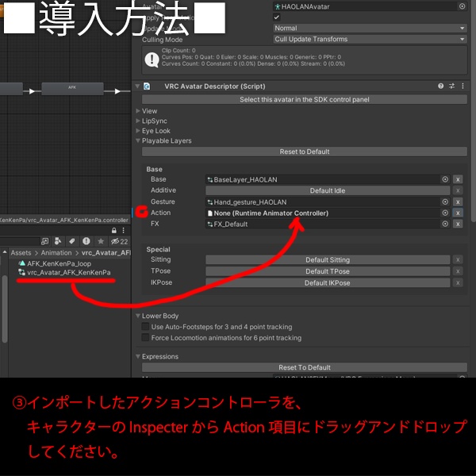Open VRC Avatar Descriptor three-dot menu
Viewport: 476px width, 476px height.
[463, 86]
